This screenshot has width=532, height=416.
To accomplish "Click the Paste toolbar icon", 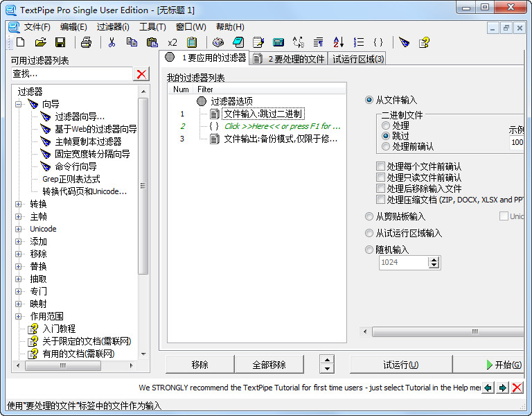I will 152,42.
